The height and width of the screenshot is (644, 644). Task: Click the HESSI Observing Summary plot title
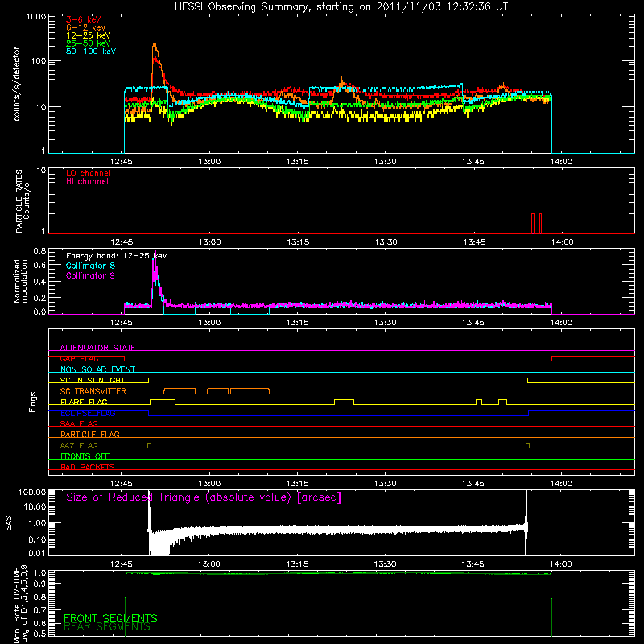[341, 7]
